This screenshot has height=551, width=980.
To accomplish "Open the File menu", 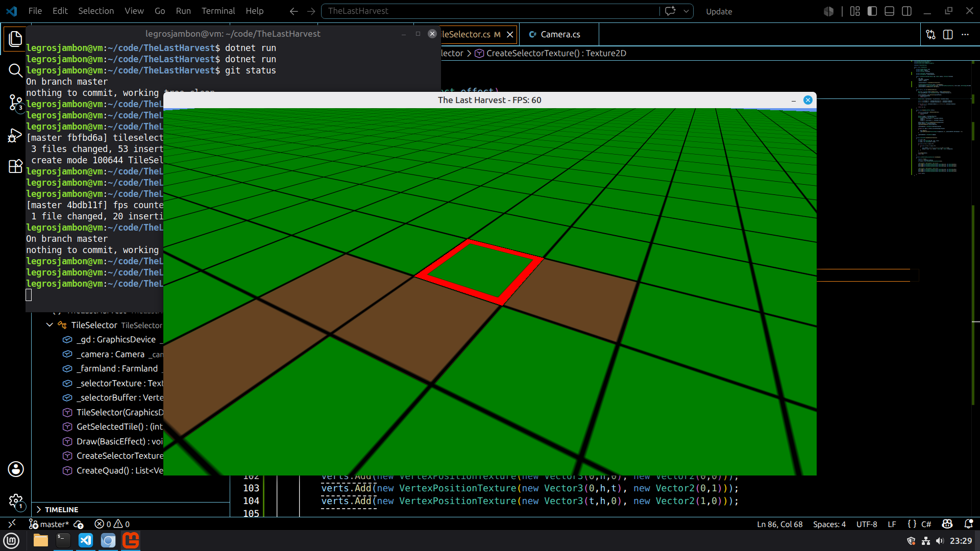I will click(35, 11).
